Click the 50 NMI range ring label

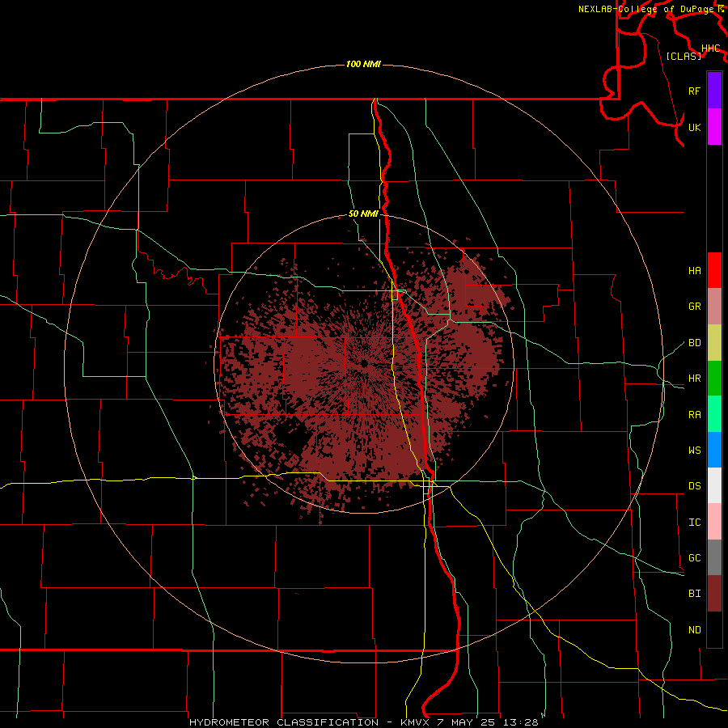(x=363, y=214)
